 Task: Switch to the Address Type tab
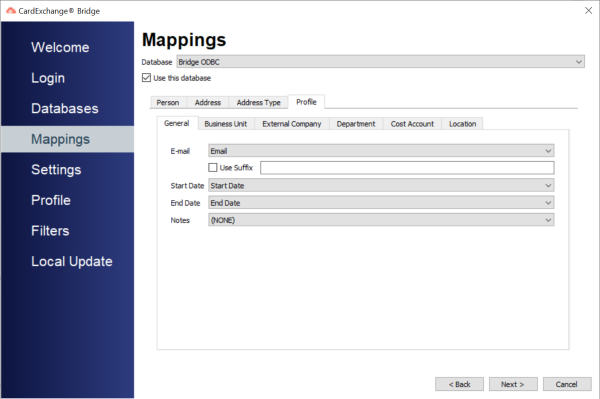258,103
